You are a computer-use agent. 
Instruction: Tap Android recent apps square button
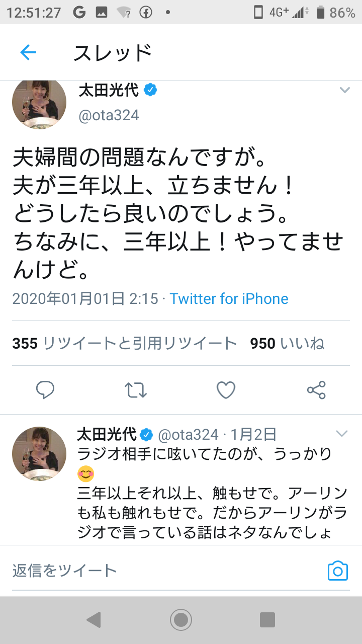pos(267,620)
